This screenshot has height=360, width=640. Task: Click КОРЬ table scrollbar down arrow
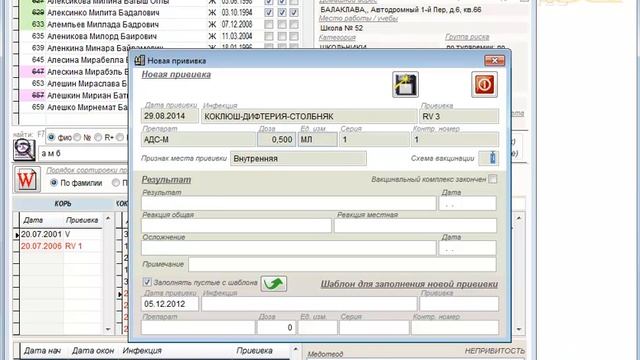(x=108, y=329)
